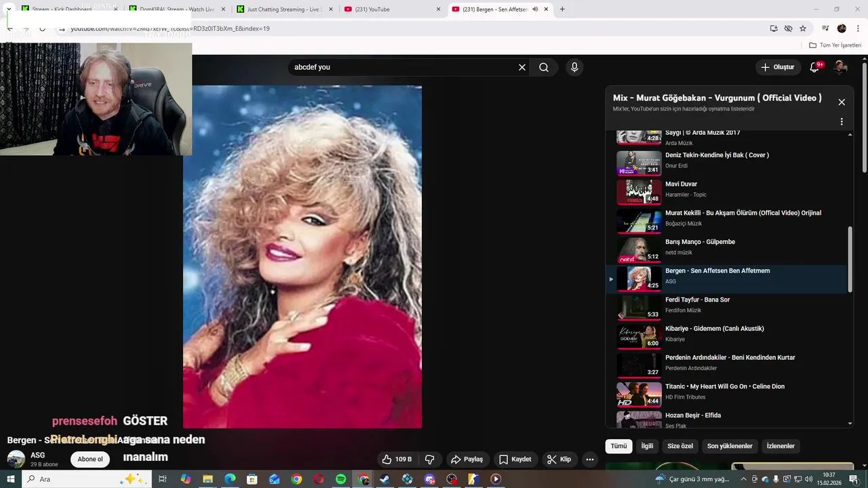Open Tüm Yer İşaretleri bookmarks folder

[835, 45]
